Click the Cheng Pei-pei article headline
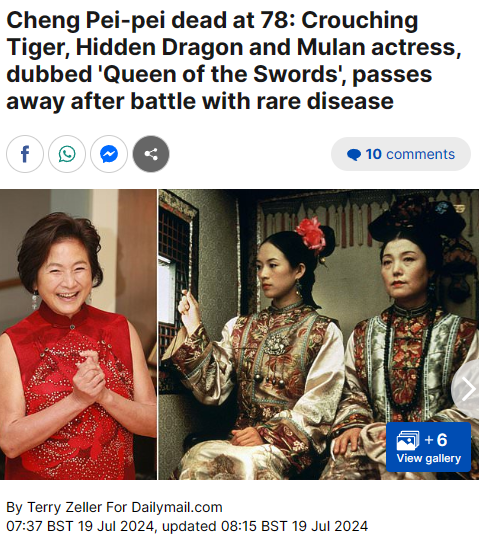The image size is (479, 538). coord(233,61)
